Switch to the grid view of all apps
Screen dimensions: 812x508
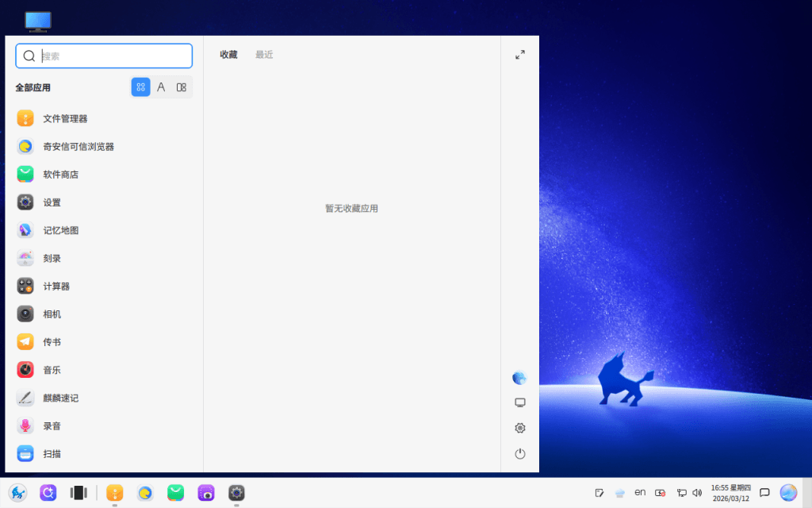pos(141,87)
